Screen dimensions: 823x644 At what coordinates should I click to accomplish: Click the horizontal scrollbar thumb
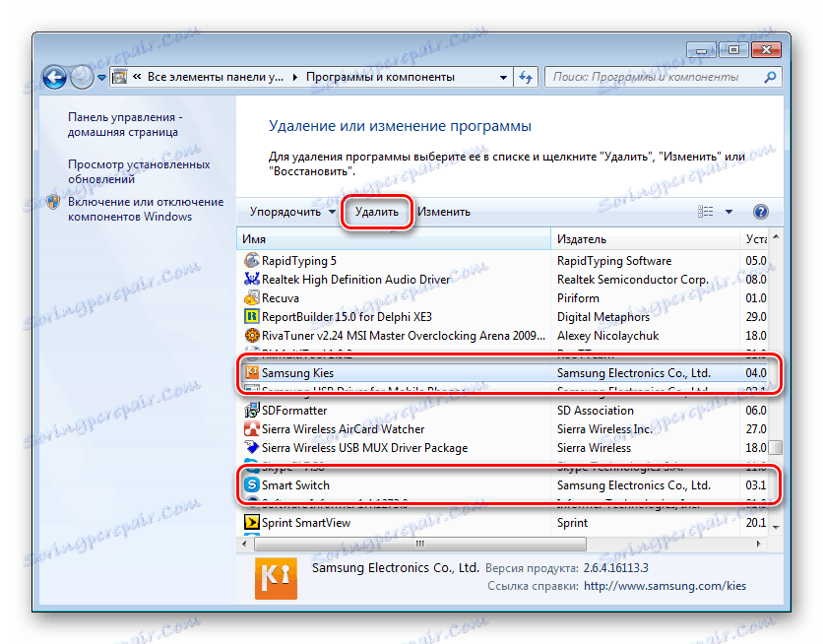420,544
